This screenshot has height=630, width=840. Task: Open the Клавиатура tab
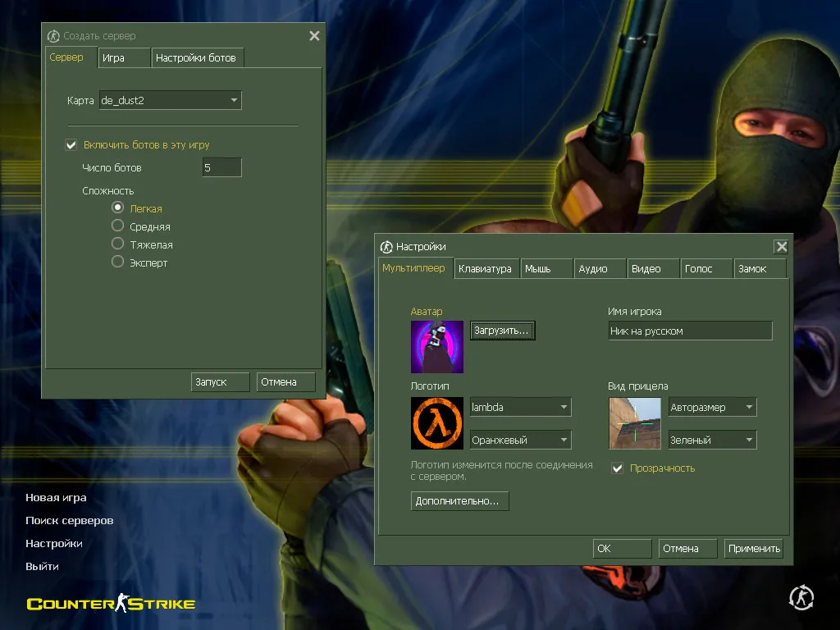coord(486,268)
